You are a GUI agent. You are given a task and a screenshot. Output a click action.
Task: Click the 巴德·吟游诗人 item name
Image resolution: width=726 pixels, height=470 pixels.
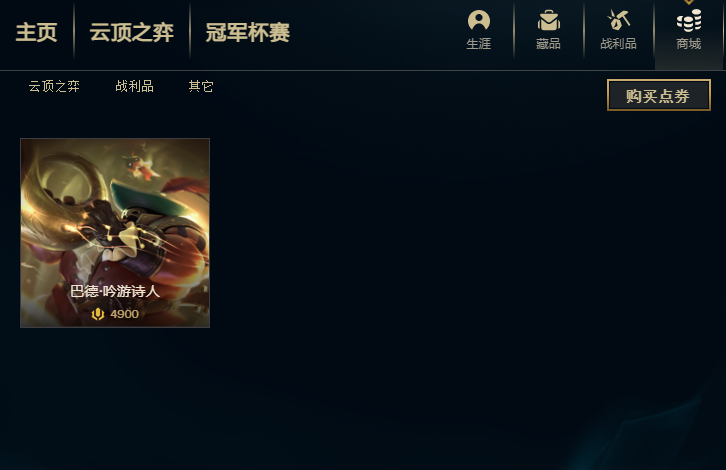(x=115, y=291)
